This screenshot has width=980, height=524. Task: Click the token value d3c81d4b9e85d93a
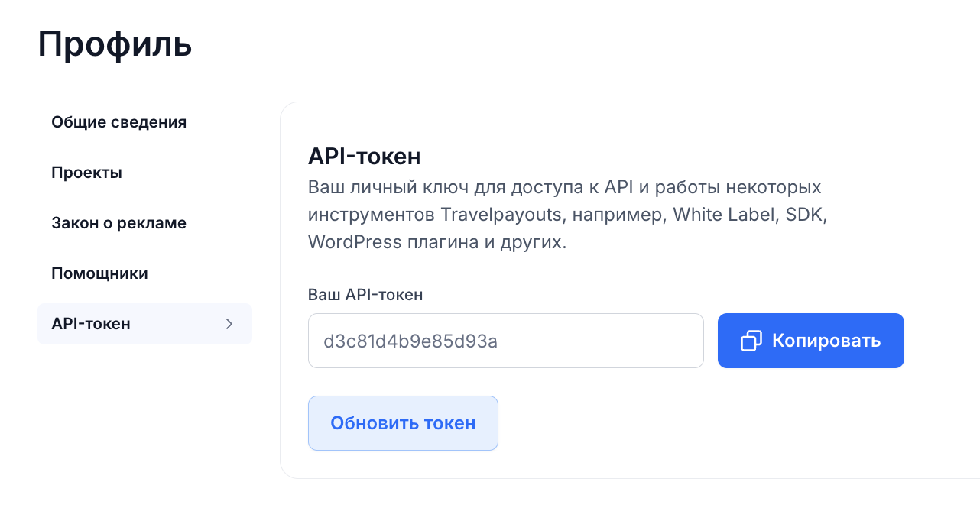(411, 341)
